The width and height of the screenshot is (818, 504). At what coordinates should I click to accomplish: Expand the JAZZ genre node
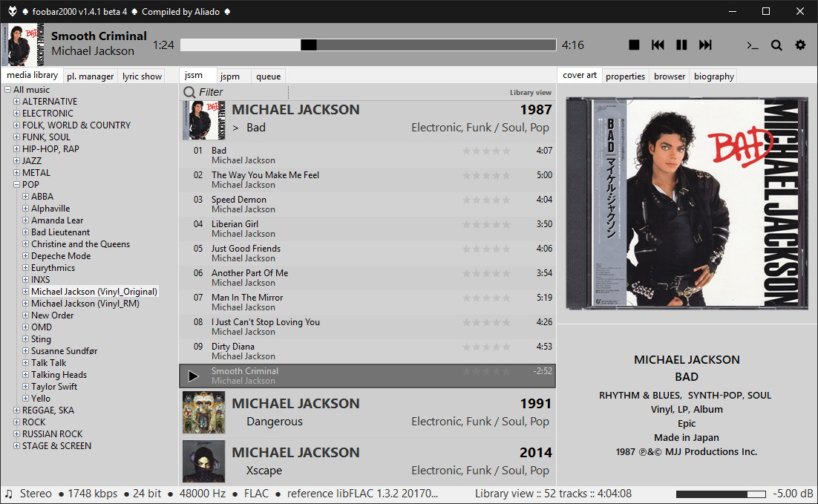pyautogui.click(x=16, y=161)
